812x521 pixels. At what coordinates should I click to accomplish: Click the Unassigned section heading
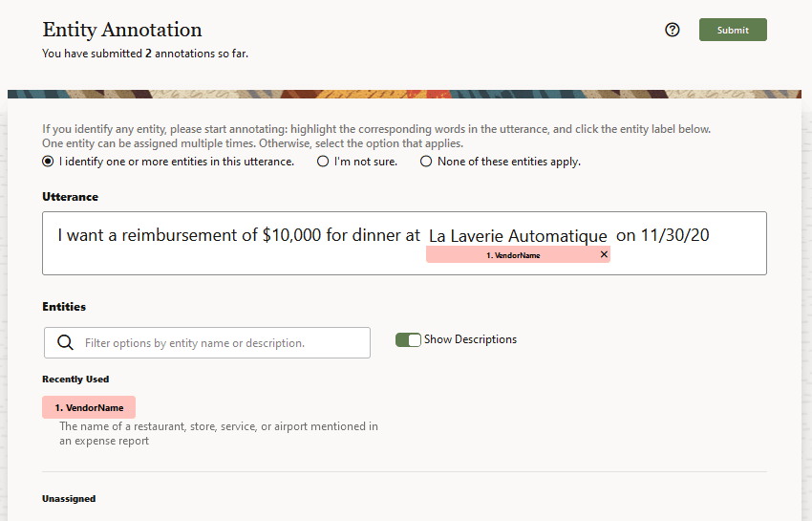pyautogui.click(x=69, y=499)
